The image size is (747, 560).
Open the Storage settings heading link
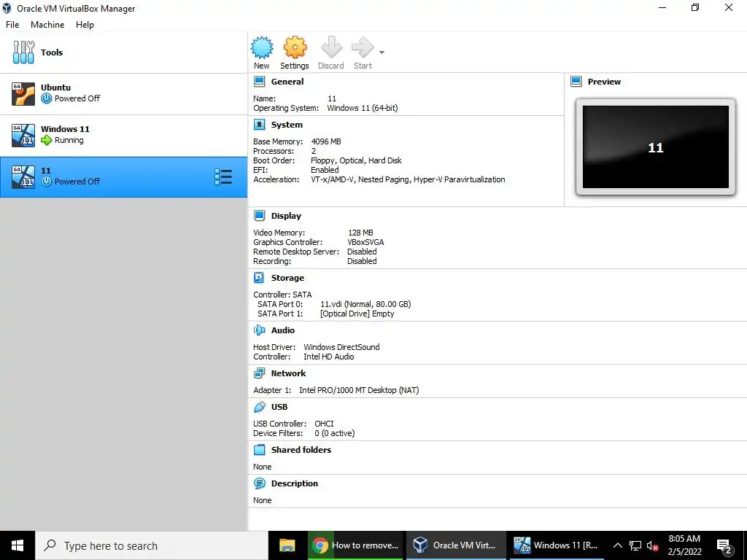[287, 278]
